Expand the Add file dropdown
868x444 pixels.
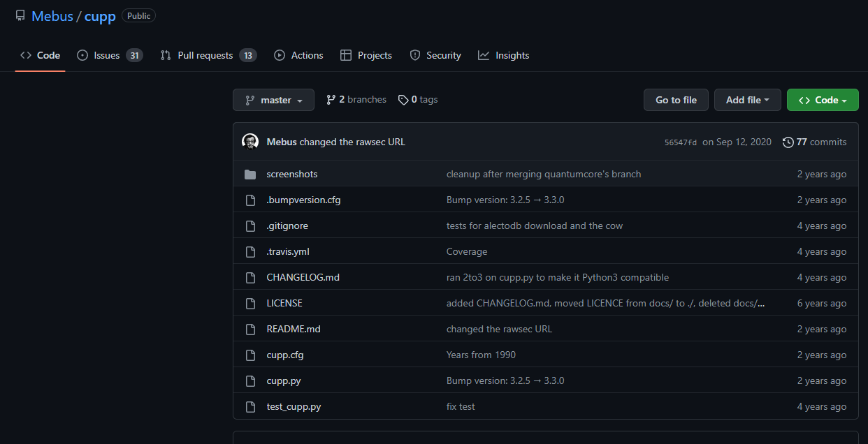(x=747, y=100)
